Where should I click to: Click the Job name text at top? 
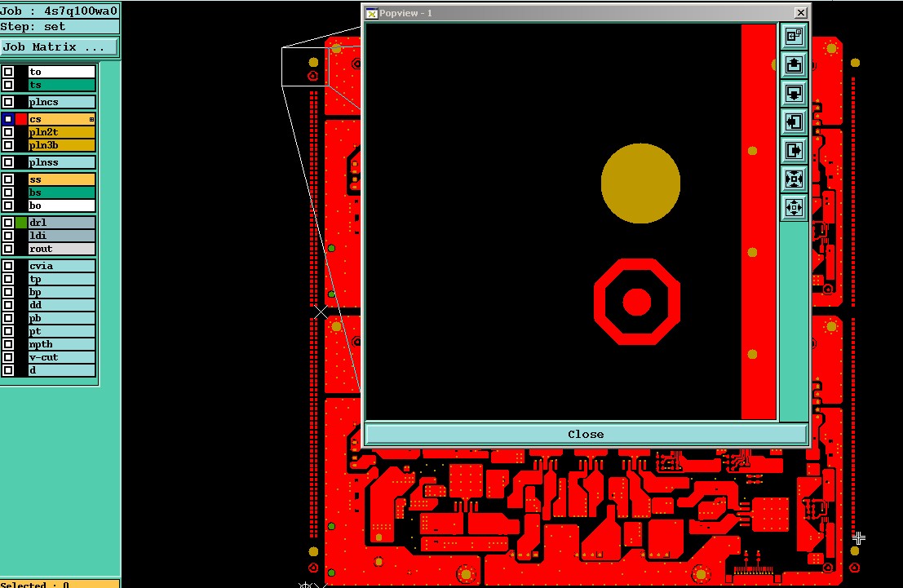pyautogui.click(x=59, y=11)
